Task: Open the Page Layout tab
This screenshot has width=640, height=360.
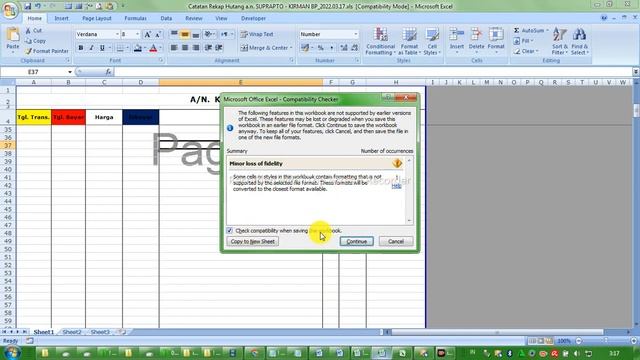Action: click(x=97, y=18)
